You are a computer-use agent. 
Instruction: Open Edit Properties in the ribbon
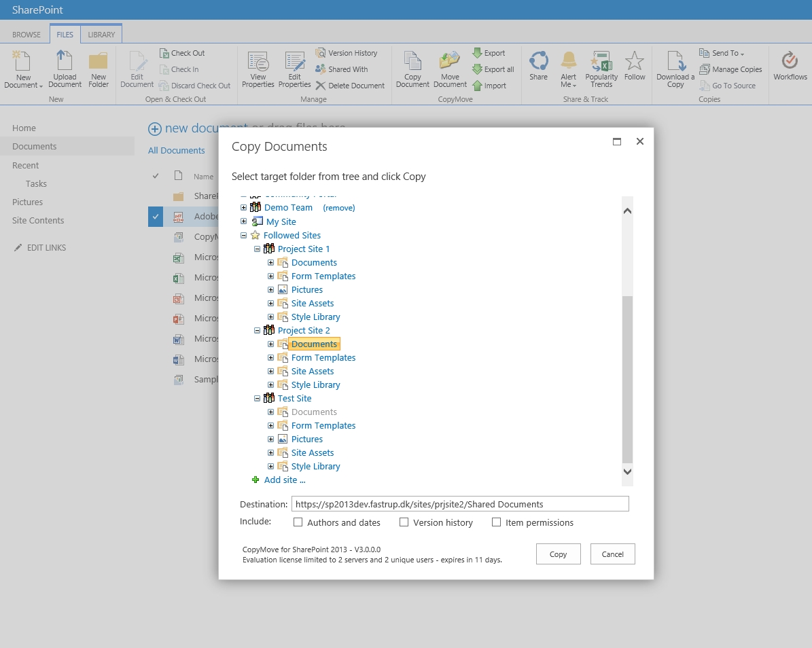pos(294,69)
